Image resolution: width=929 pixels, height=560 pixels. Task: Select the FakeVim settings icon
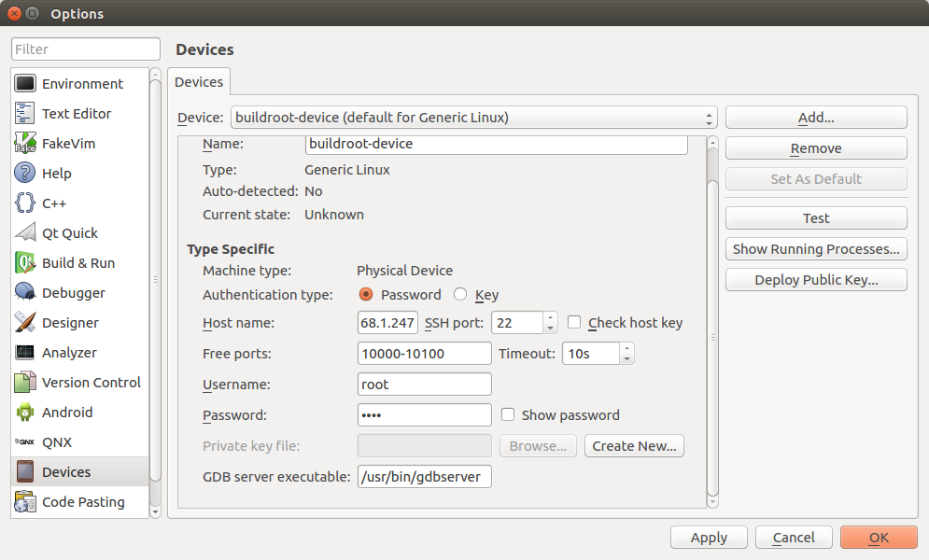click(x=25, y=143)
